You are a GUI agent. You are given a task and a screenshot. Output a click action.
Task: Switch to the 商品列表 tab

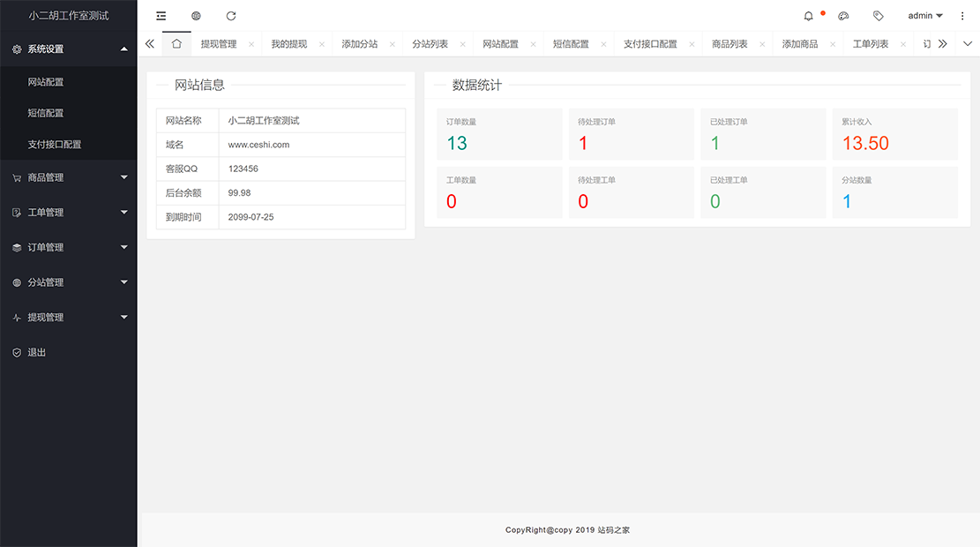[x=729, y=44]
